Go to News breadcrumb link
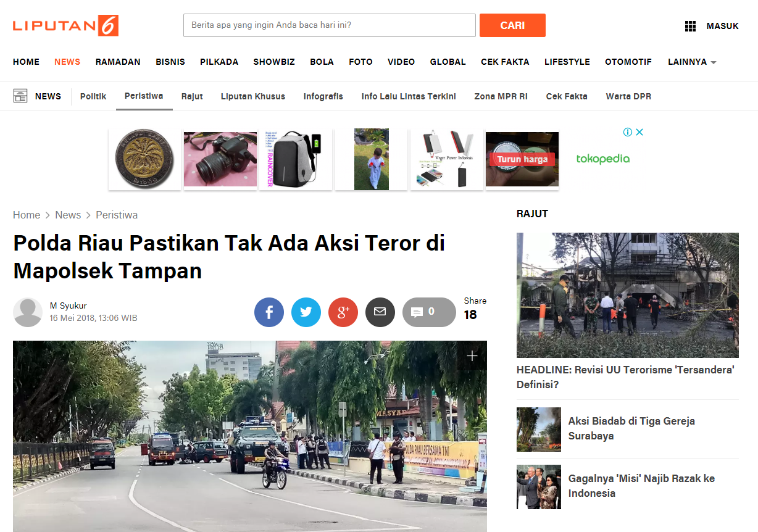Screen dimensions: 758x532 pyautogui.click(x=68, y=215)
